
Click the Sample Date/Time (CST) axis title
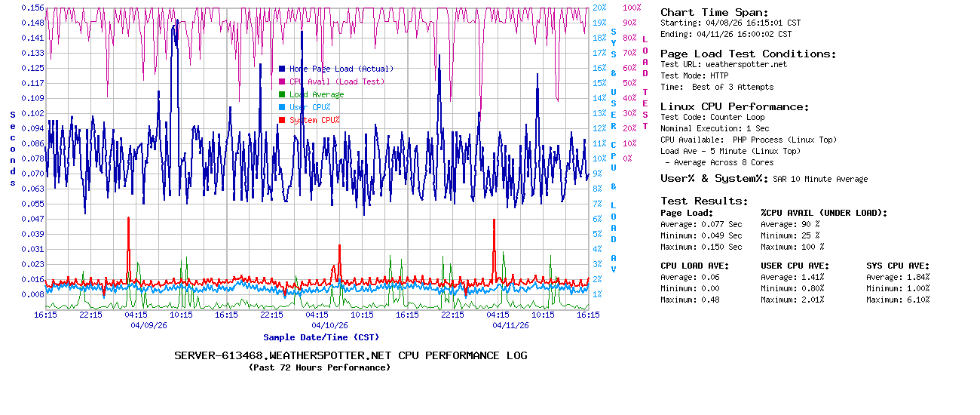(x=321, y=337)
